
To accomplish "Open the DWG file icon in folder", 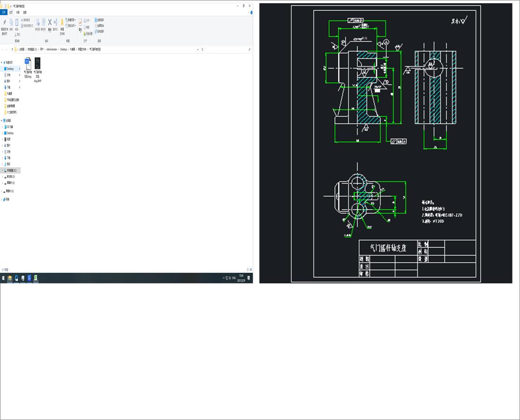I will (x=27, y=63).
